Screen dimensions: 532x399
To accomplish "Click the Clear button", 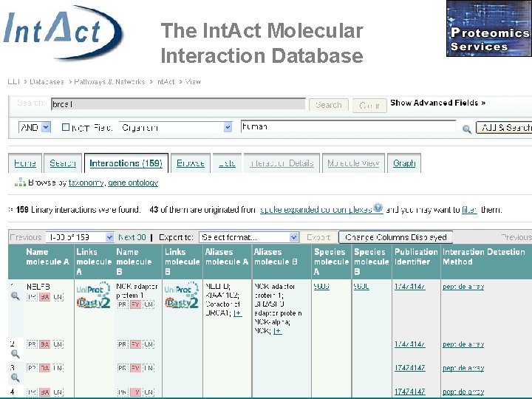I will (369, 106).
